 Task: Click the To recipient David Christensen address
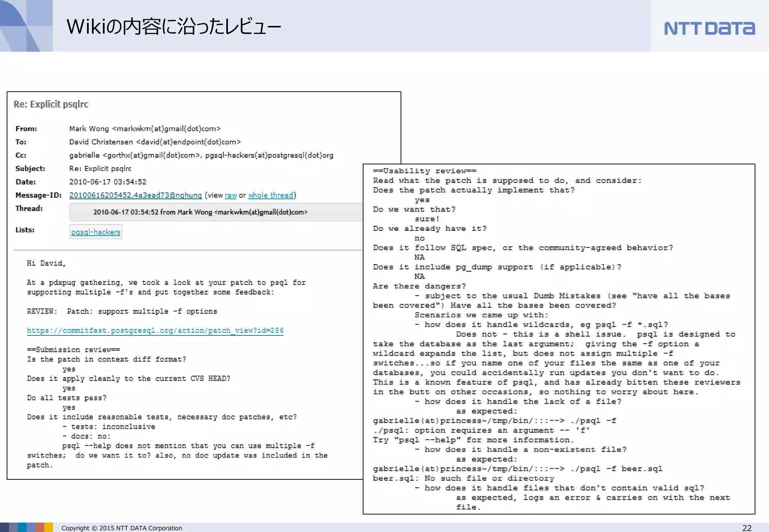[155, 142]
